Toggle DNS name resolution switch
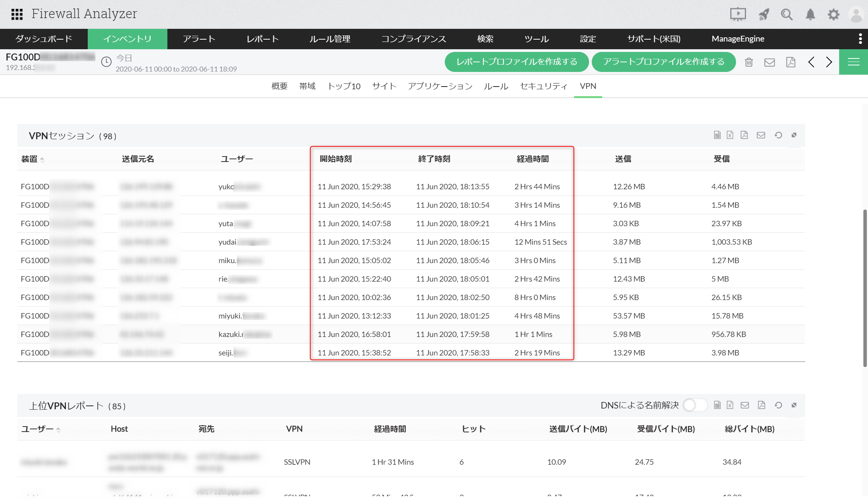The width and height of the screenshot is (868, 502). pyautogui.click(x=695, y=405)
